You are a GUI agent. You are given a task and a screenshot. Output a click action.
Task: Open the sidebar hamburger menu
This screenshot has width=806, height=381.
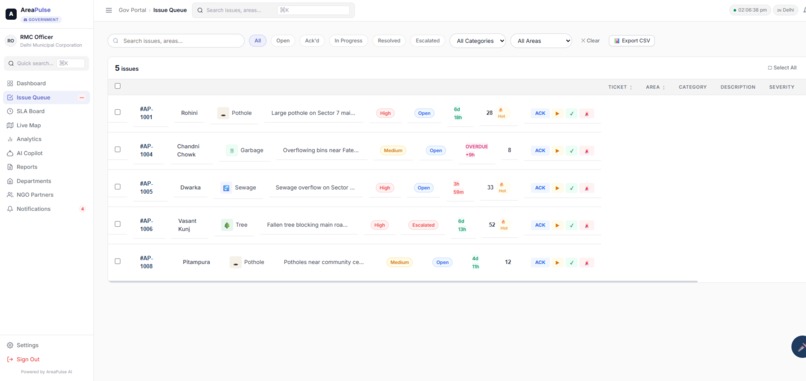tap(108, 10)
